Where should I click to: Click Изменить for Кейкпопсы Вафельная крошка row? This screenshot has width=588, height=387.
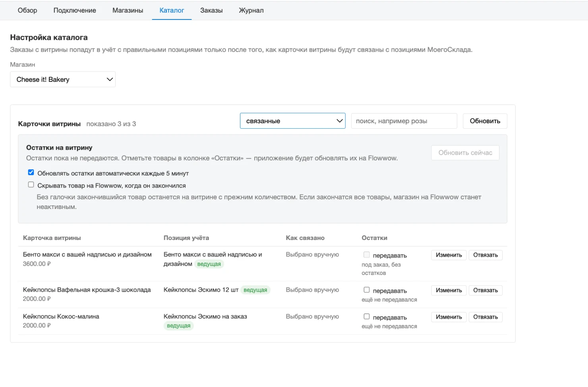click(449, 290)
